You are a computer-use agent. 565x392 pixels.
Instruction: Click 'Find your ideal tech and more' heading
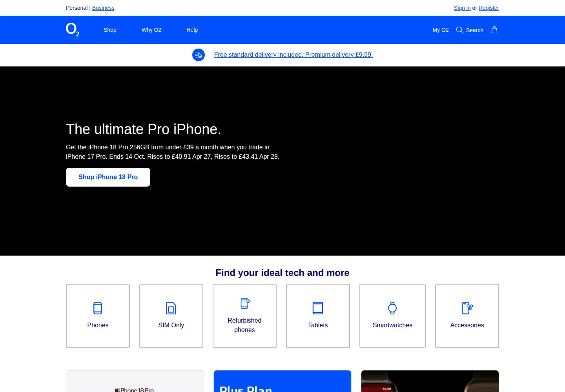click(282, 273)
